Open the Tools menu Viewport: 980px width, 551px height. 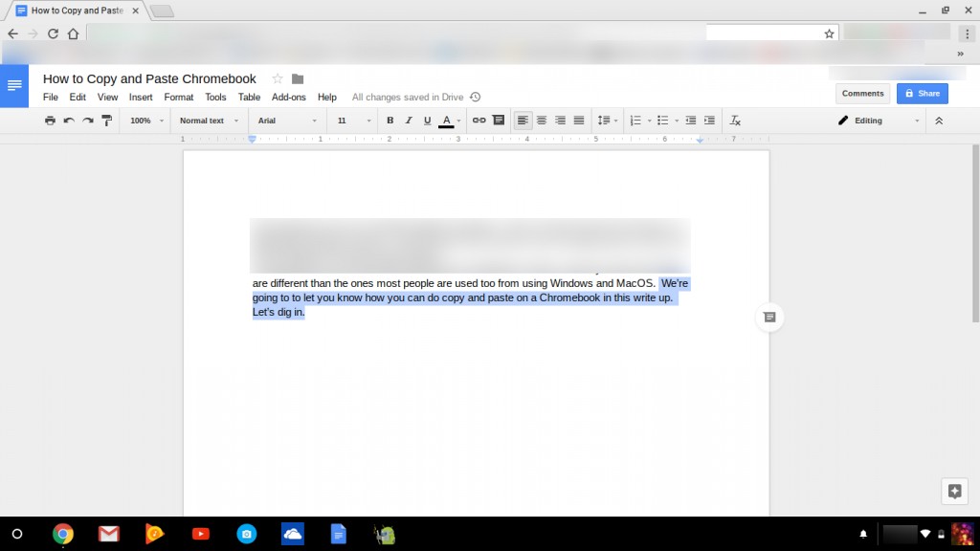coord(215,97)
